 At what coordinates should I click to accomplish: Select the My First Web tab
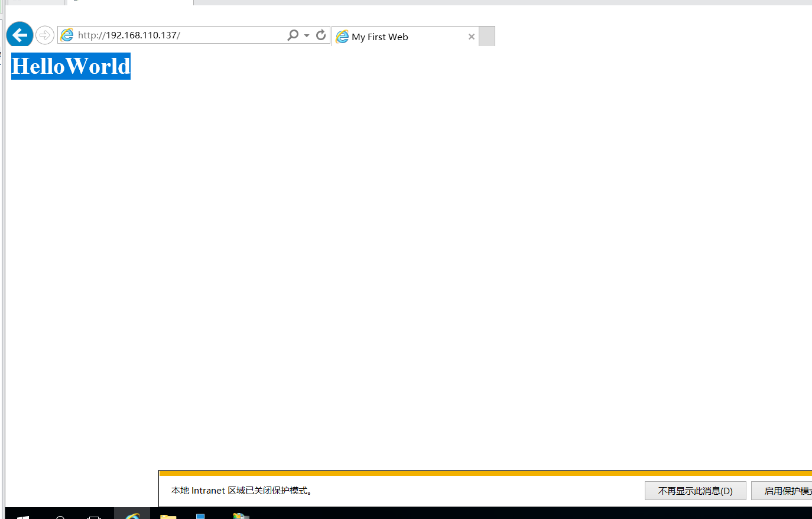pos(405,37)
